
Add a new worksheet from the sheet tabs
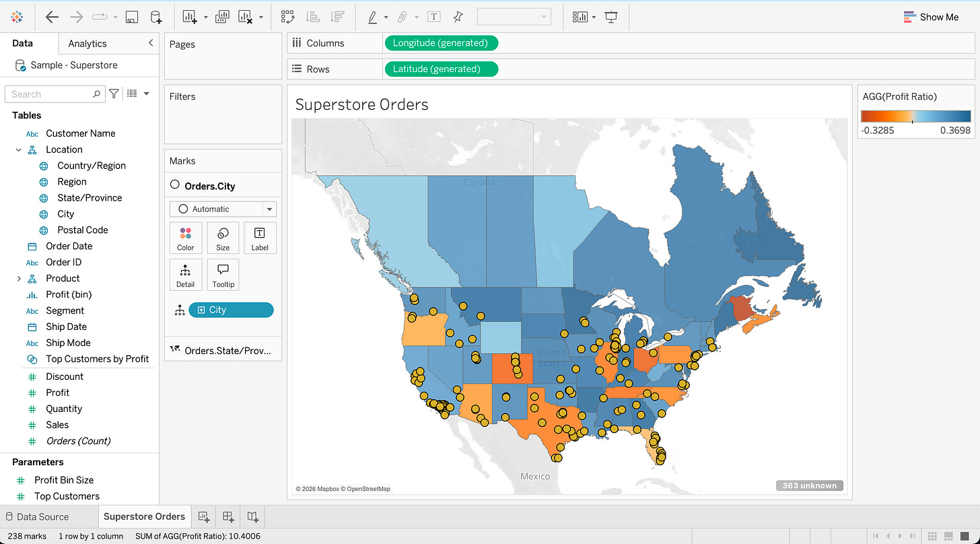(x=203, y=517)
